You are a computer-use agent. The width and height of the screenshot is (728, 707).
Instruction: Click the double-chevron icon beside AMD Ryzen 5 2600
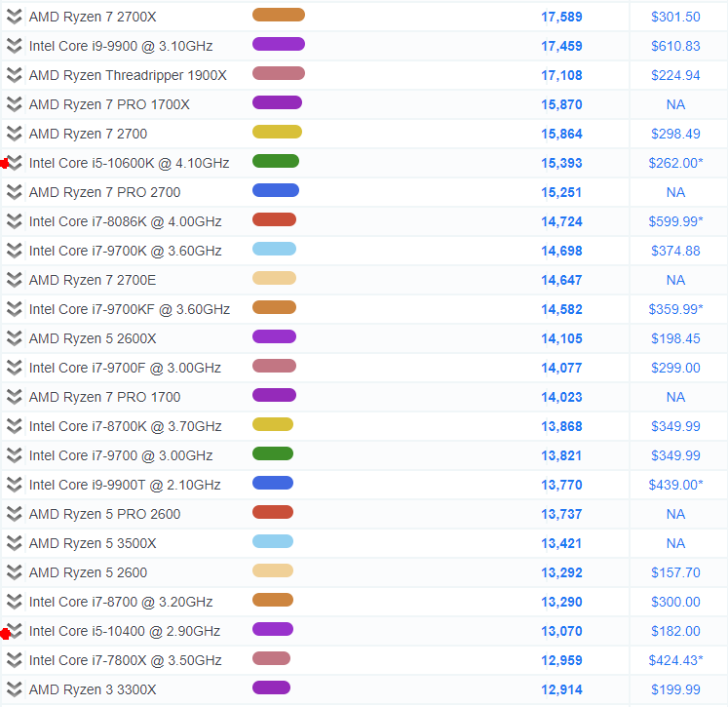coord(15,572)
